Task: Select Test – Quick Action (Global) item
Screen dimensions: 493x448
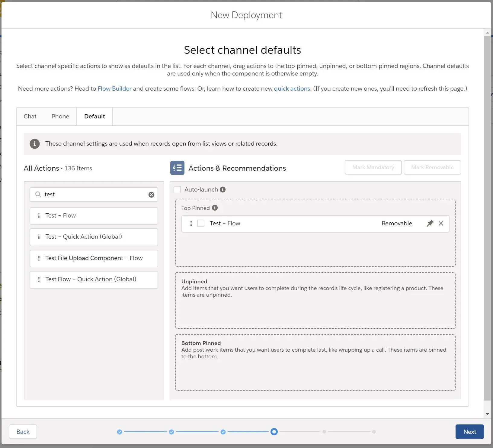Action: [94, 237]
